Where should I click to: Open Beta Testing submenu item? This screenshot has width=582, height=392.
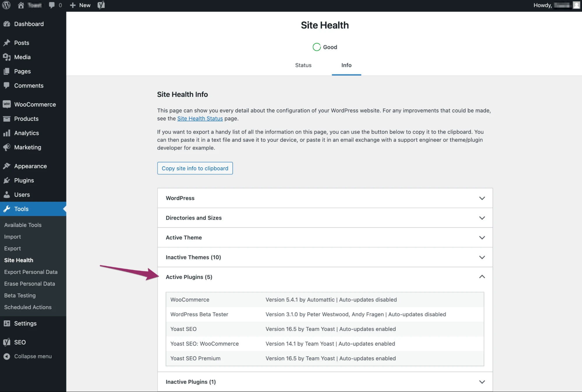click(20, 295)
